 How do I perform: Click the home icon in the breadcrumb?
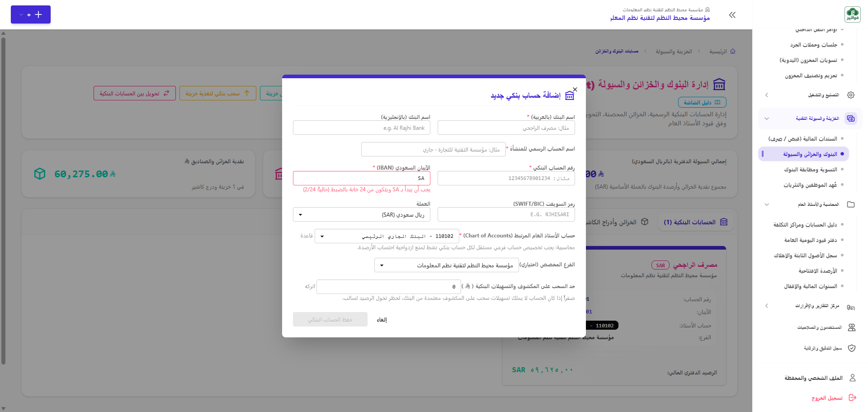[x=733, y=52]
